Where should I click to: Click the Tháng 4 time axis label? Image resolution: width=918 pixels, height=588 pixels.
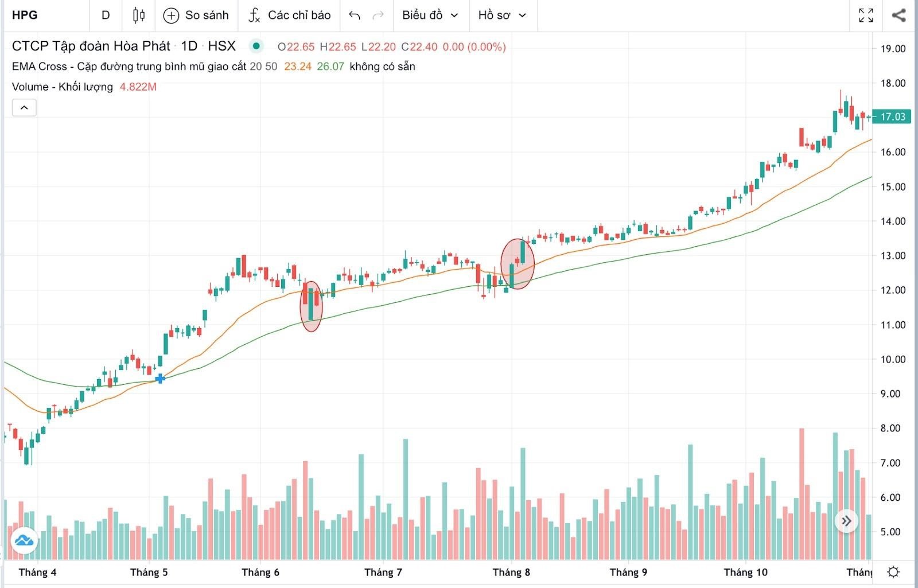click(x=38, y=573)
